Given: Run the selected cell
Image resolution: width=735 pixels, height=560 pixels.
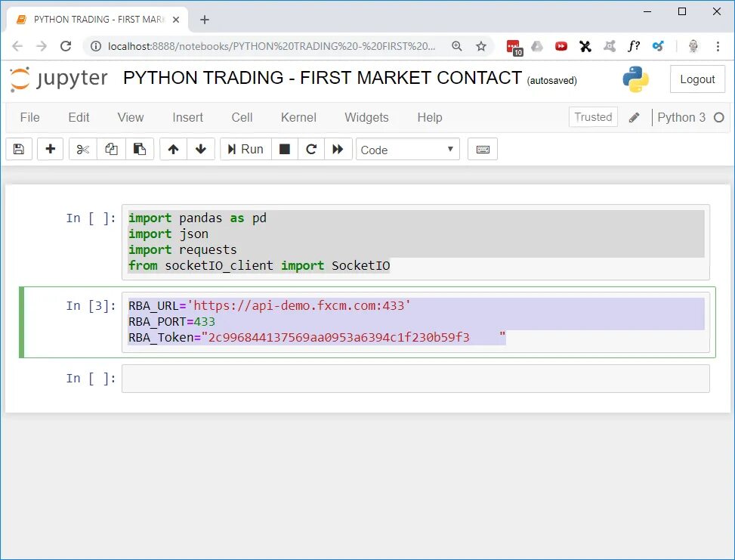Looking at the screenshot, I should click(x=246, y=149).
